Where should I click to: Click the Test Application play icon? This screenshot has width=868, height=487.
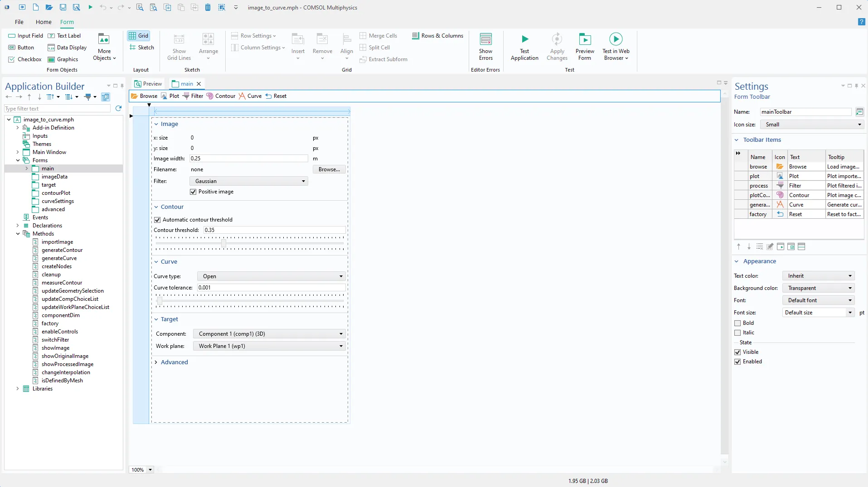tap(524, 39)
